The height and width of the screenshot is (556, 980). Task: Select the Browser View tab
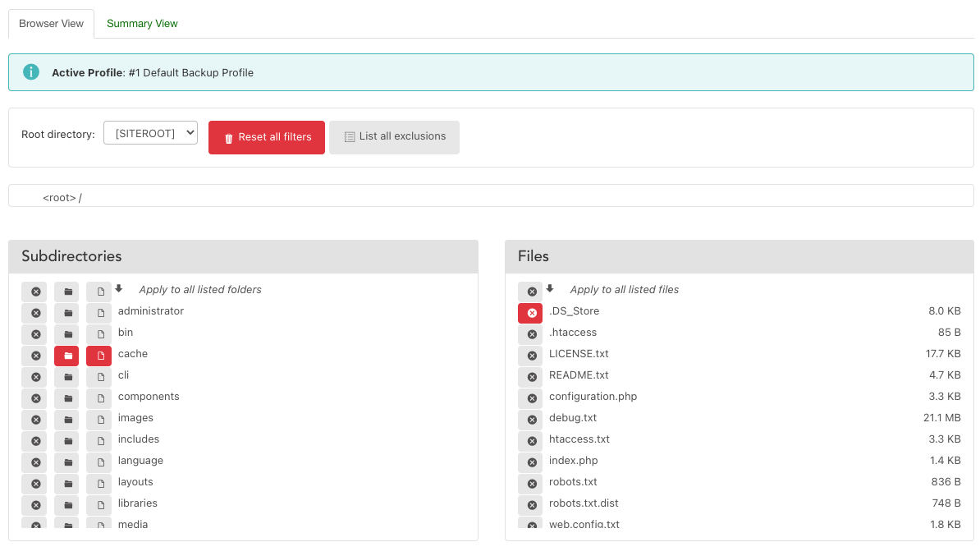click(51, 24)
